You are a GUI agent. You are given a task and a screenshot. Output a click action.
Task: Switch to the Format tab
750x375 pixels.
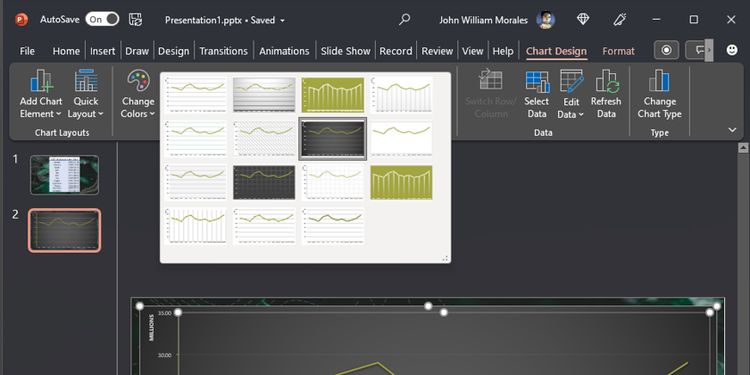(x=618, y=51)
